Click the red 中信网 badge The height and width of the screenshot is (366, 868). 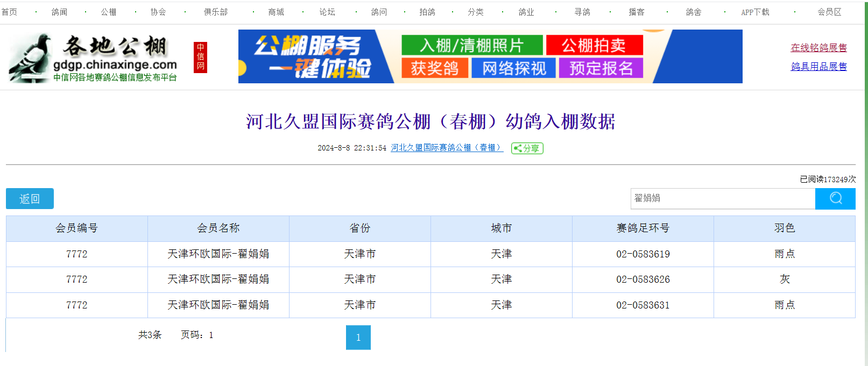[200, 57]
